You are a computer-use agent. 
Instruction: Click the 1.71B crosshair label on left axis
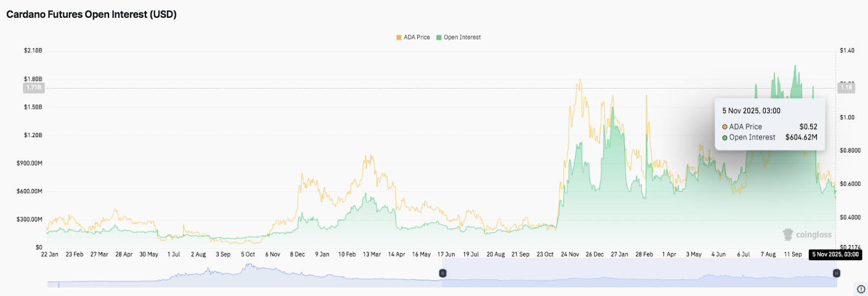point(33,88)
